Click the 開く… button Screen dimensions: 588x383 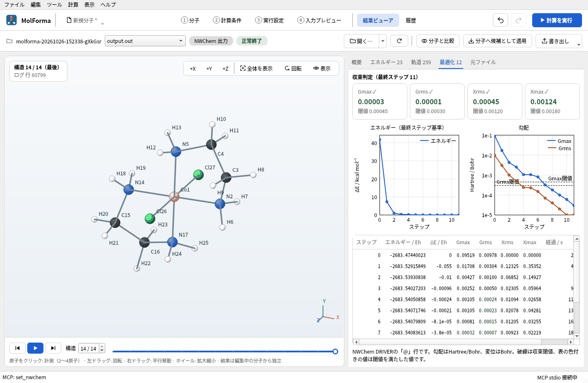361,41
